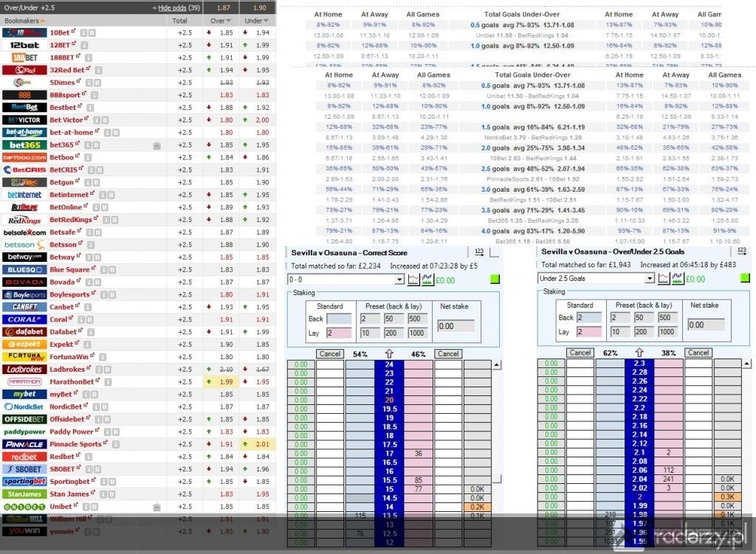Open the 0 - 0 selection dropdown
The height and width of the screenshot is (554, 756).
pos(346,280)
